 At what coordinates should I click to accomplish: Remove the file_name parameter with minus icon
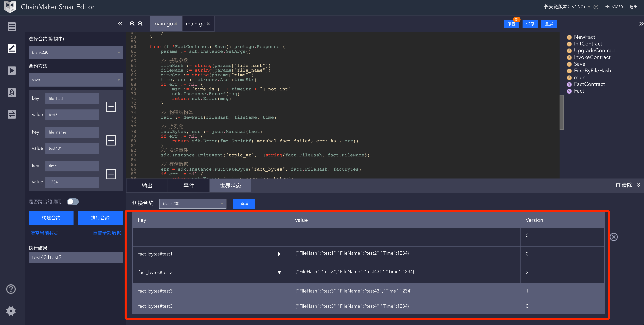click(x=111, y=140)
